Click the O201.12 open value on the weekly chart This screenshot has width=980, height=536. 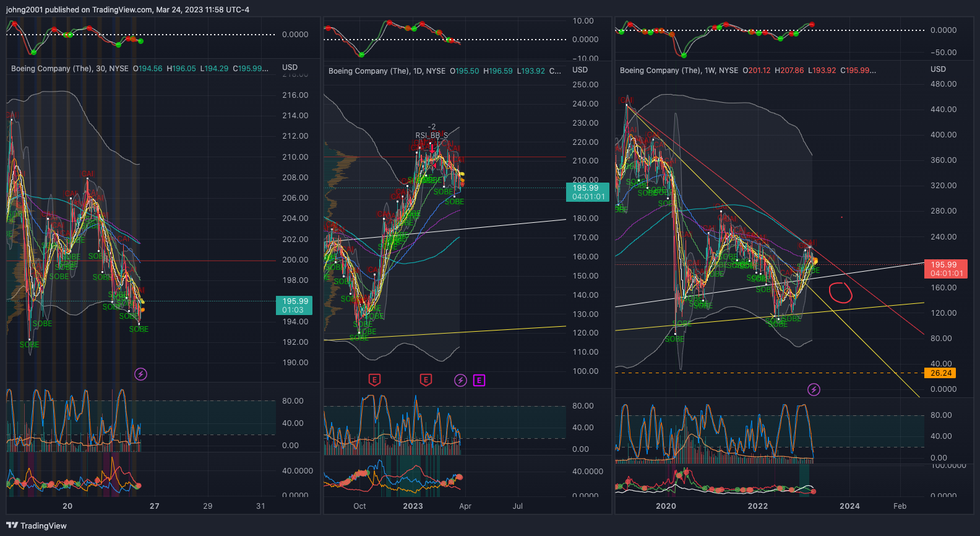point(757,71)
